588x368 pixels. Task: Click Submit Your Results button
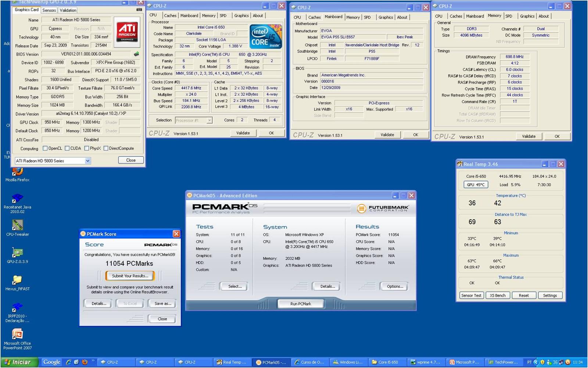click(x=130, y=276)
